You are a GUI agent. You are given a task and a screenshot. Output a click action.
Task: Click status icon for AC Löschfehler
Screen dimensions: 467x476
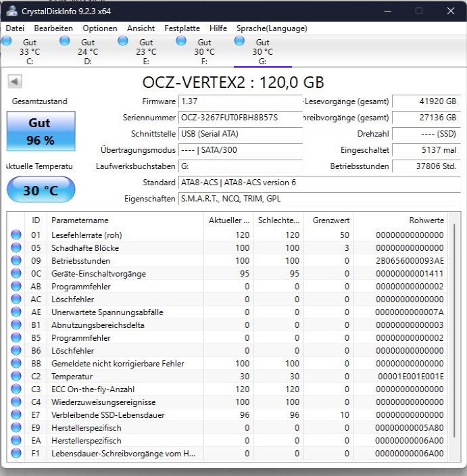tap(16, 299)
